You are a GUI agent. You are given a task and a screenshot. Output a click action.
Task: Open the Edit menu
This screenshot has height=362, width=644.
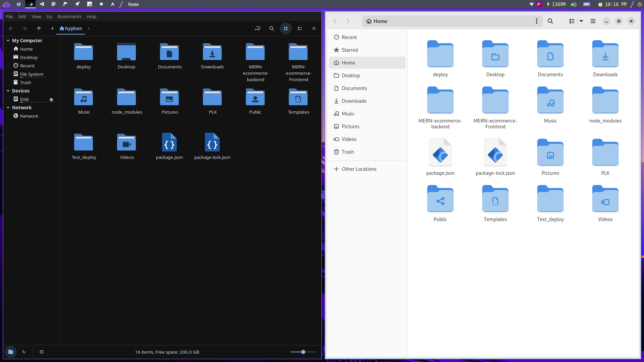(22, 16)
